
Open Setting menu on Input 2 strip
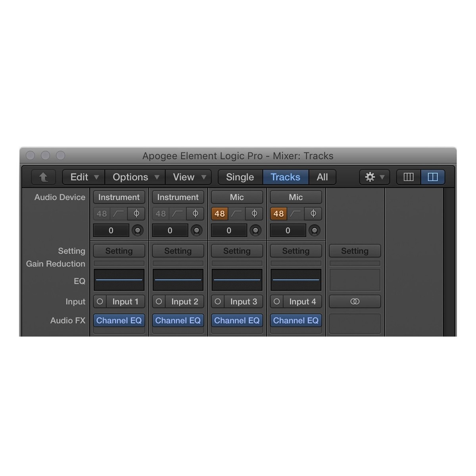click(x=178, y=251)
